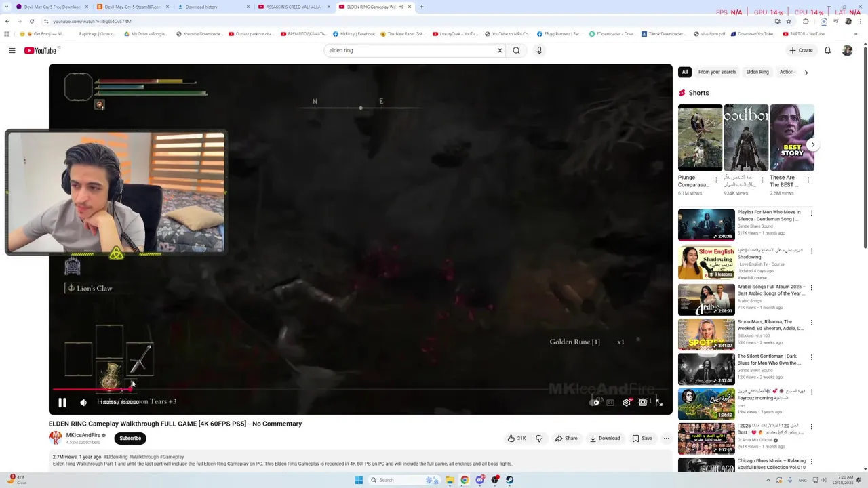Bookmark this page with the star icon

point(788,21)
